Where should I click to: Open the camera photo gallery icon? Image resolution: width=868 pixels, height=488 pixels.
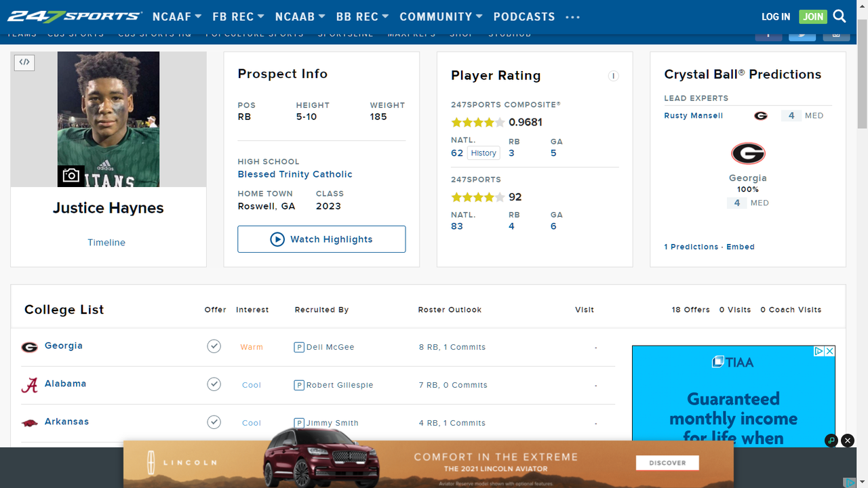tap(71, 176)
